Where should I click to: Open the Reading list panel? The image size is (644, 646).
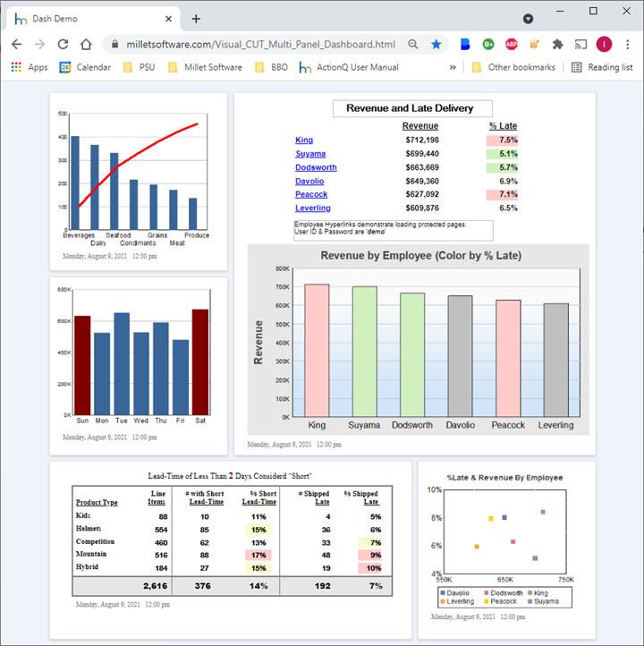tap(602, 67)
